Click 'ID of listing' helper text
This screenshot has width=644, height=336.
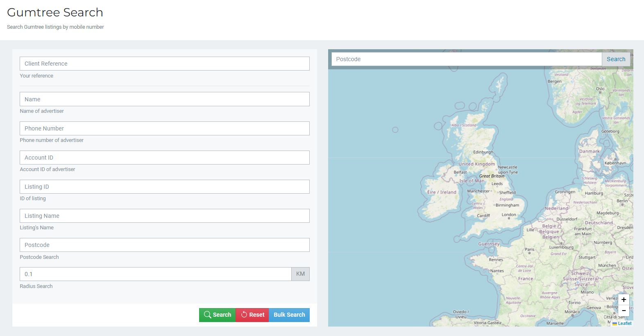tap(33, 199)
